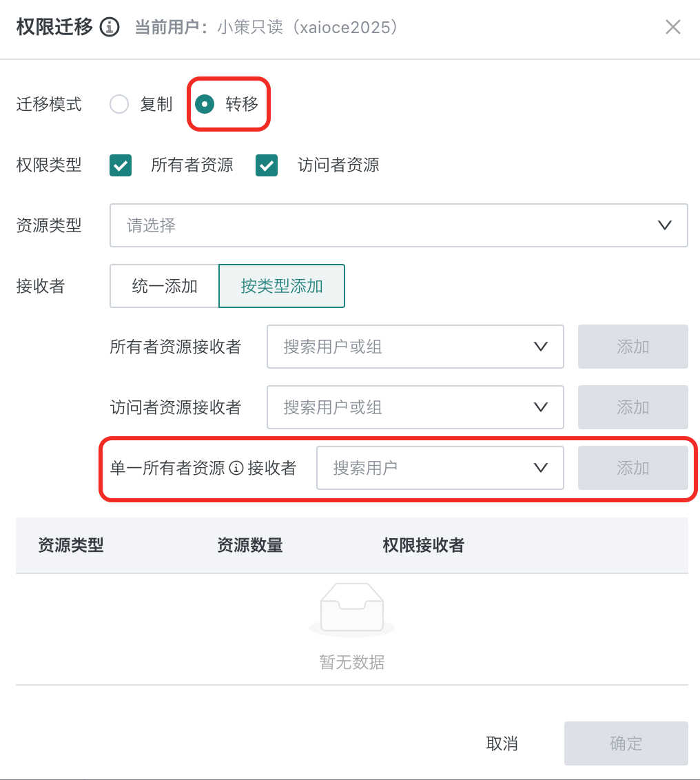Click the 取消 button

click(x=502, y=743)
